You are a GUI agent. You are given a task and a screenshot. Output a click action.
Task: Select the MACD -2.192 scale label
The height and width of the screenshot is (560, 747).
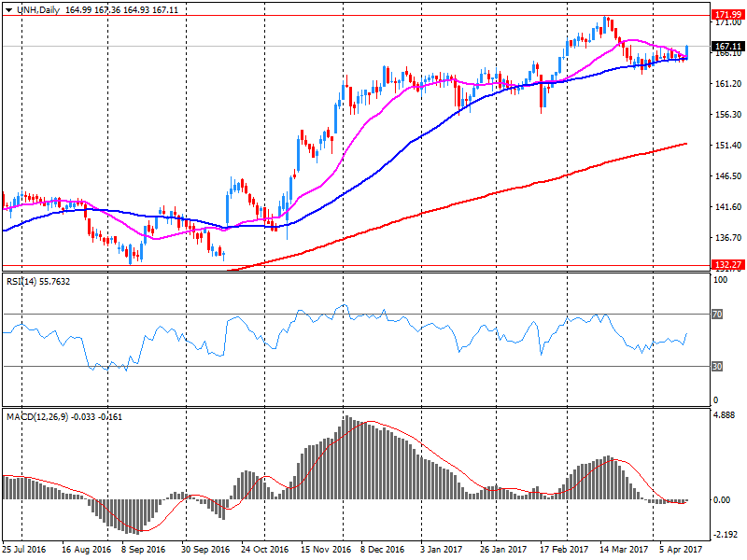click(x=725, y=535)
